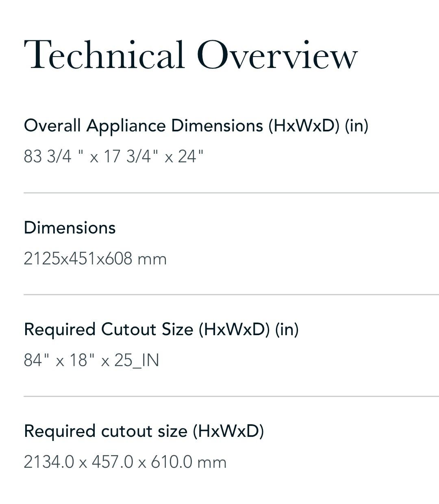The image size is (439, 504).
Task: Click the word Overview in the heading
Action: [x=277, y=55]
